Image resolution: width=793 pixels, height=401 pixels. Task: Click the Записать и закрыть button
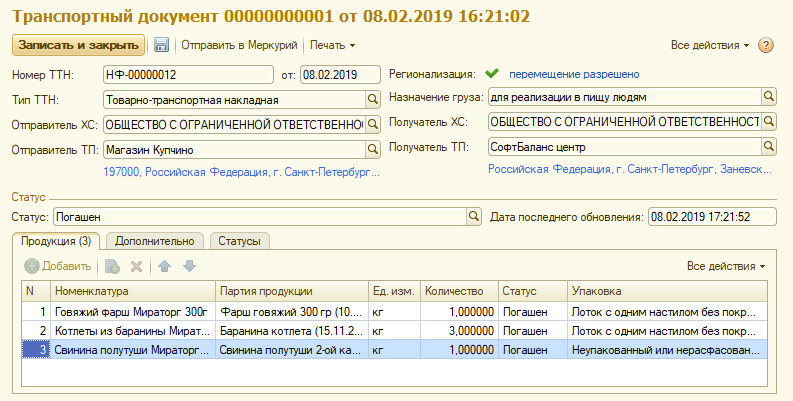click(78, 45)
